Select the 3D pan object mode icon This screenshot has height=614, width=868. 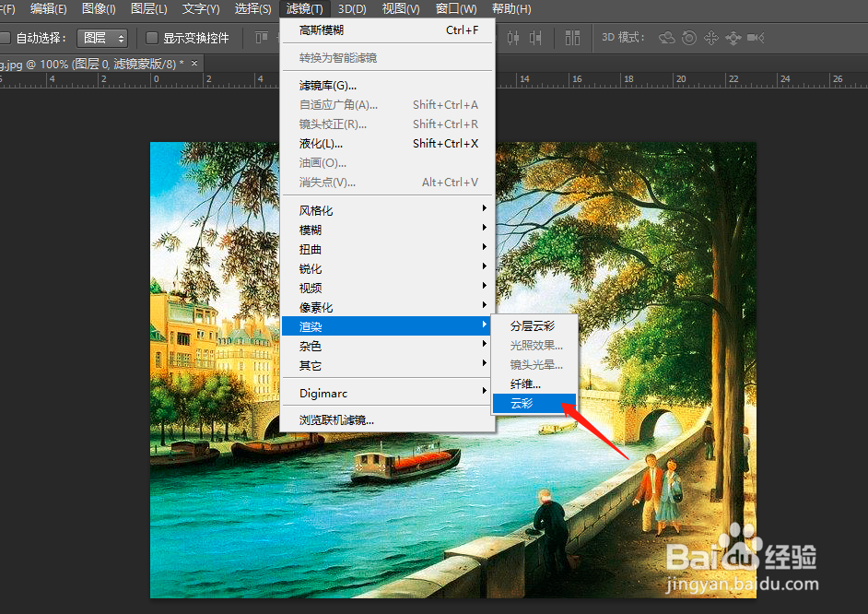pyautogui.click(x=711, y=38)
